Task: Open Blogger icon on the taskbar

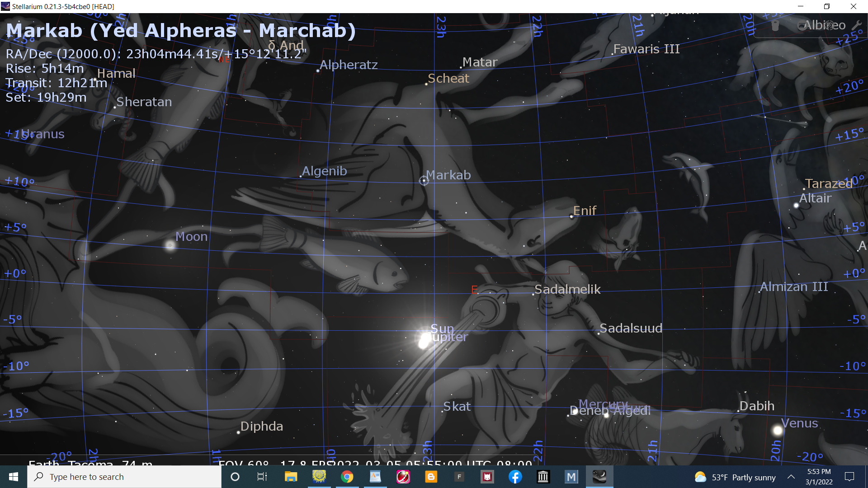Action: [x=431, y=477]
